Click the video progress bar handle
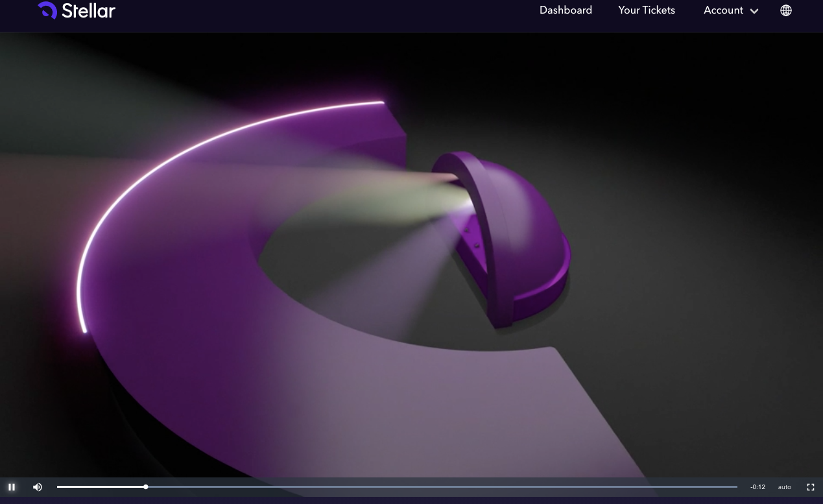 click(146, 486)
